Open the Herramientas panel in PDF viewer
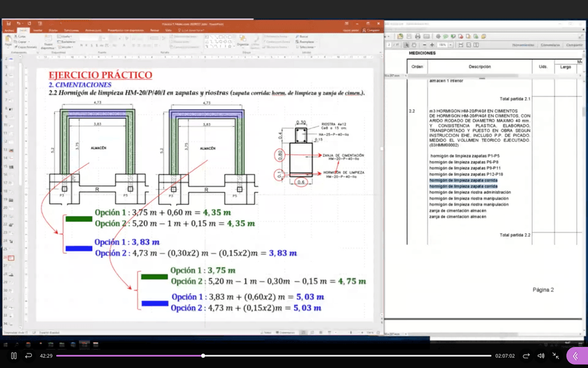This screenshot has width=588, height=368. coord(523,45)
